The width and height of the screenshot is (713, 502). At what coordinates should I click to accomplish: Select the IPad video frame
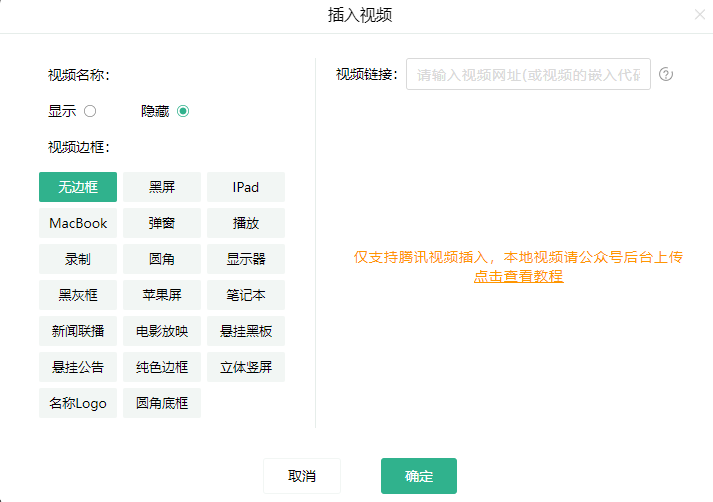point(246,187)
